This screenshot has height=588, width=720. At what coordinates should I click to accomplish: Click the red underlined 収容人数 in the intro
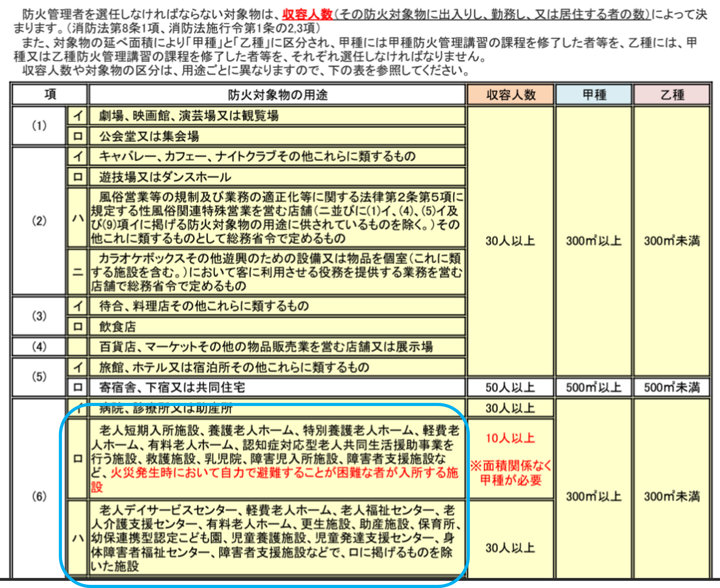tap(307, 14)
